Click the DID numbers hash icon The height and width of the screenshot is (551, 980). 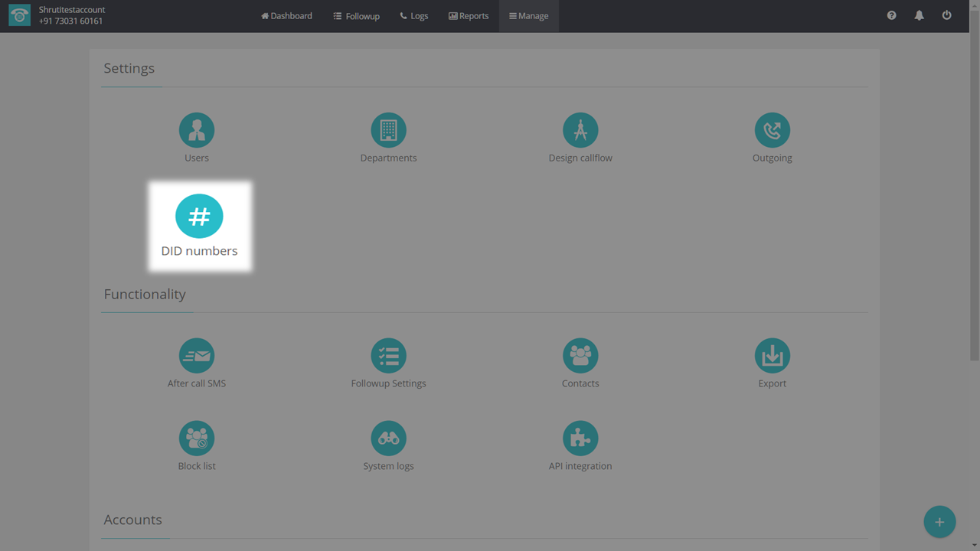pos(199,217)
